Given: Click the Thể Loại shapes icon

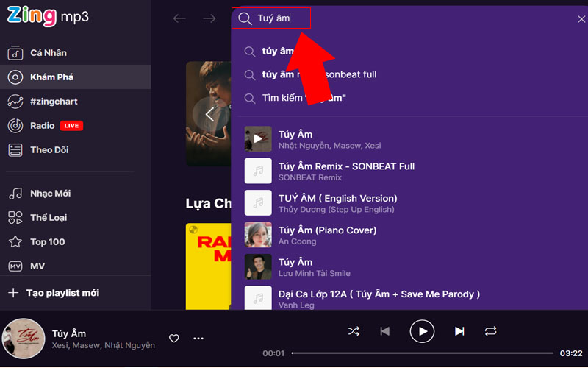Looking at the screenshot, I should [15, 218].
